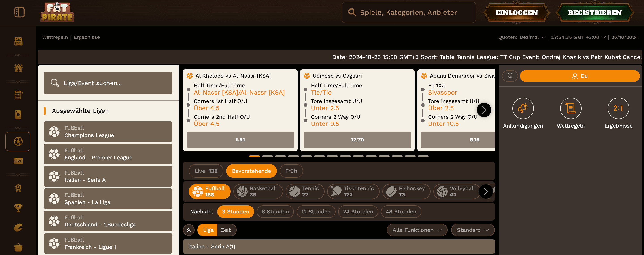Click the sidebar collapse icon at top left
Viewport: 644px width, 255px height.
pyautogui.click(x=19, y=12)
